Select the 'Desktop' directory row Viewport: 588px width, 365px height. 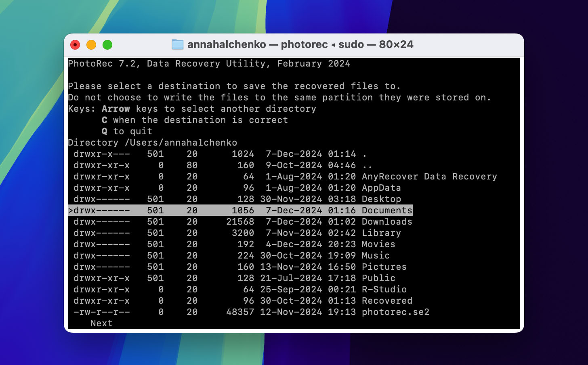click(237, 199)
